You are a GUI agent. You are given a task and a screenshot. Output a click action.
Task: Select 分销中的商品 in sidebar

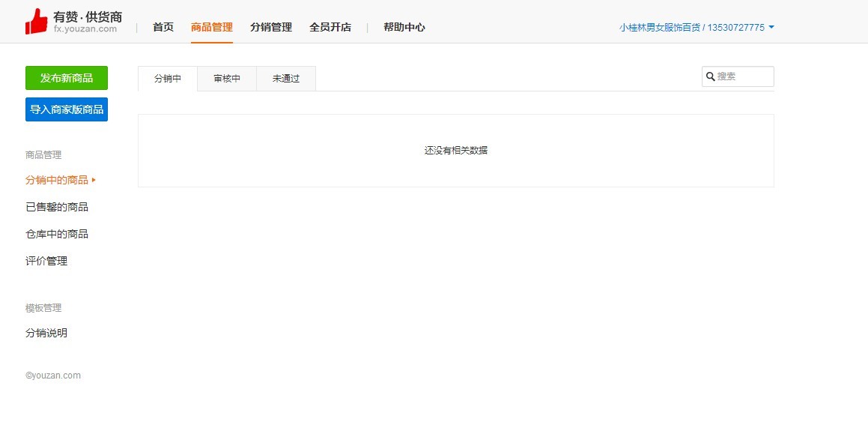pos(56,180)
